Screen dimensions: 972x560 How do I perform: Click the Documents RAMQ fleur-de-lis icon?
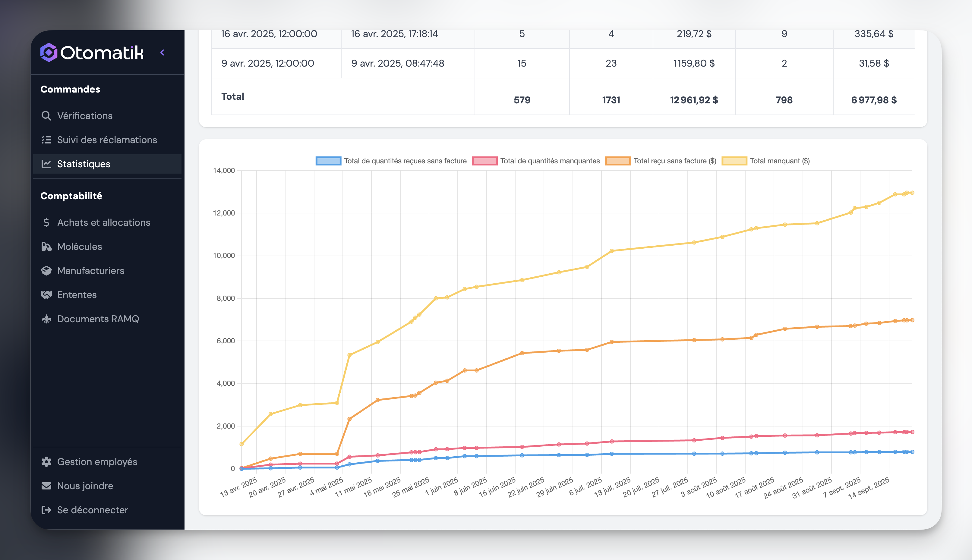46,319
